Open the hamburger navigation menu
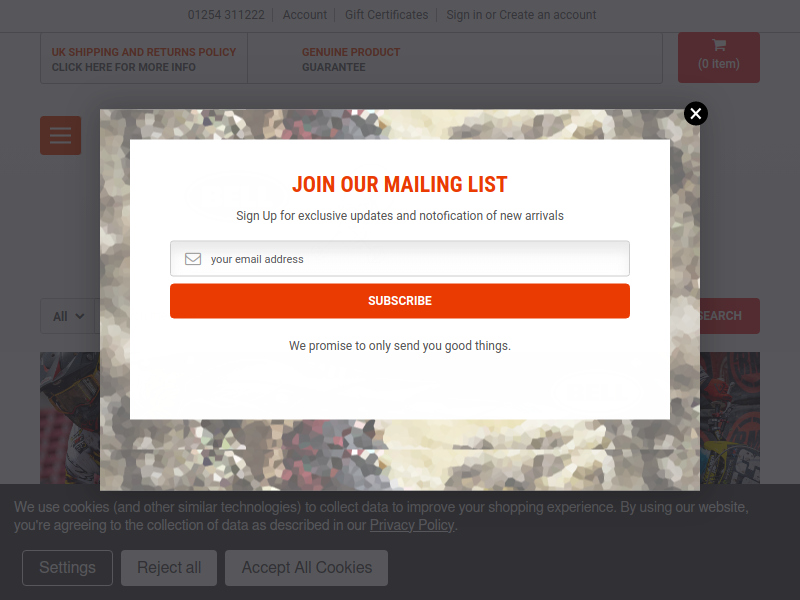This screenshot has width=800, height=600. click(x=60, y=135)
